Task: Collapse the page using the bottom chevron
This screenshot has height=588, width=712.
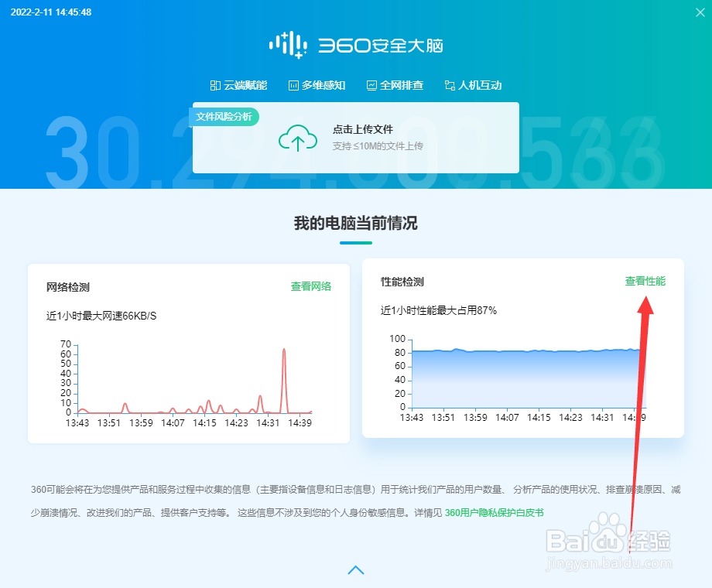Action: (x=355, y=570)
